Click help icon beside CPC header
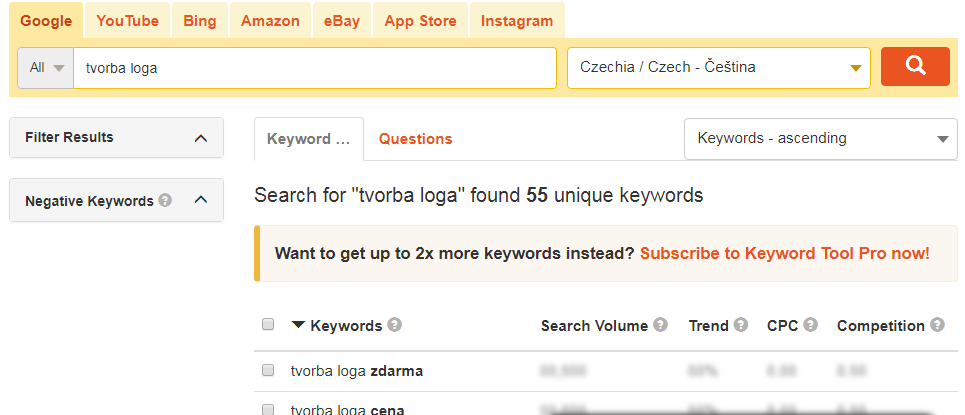Screen dimensions: 965x415 tap(811, 324)
